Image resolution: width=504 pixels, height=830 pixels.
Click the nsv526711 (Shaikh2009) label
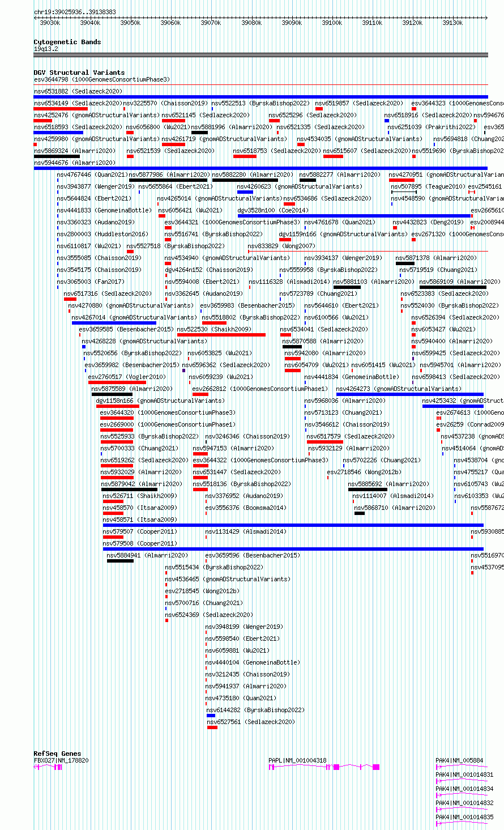[x=139, y=496]
